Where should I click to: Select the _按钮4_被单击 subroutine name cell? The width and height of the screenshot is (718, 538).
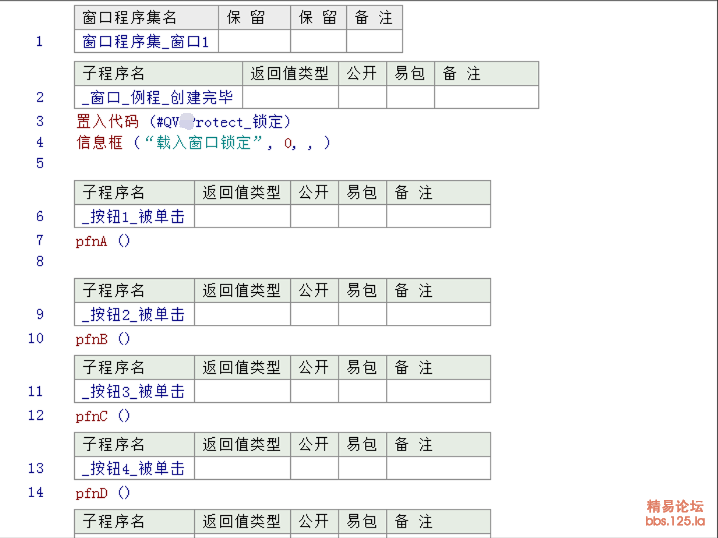pyautogui.click(x=134, y=468)
